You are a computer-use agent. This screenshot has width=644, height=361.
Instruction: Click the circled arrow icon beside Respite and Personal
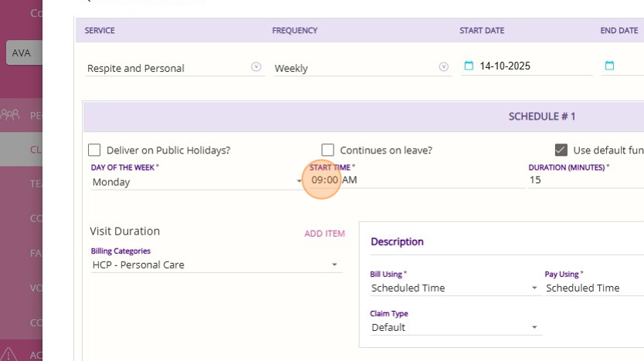coord(256,67)
